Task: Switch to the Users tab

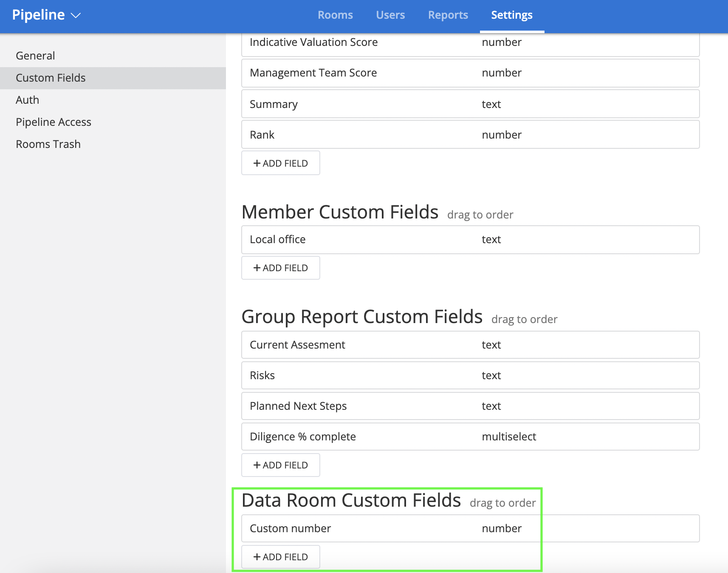Action: (390, 14)
